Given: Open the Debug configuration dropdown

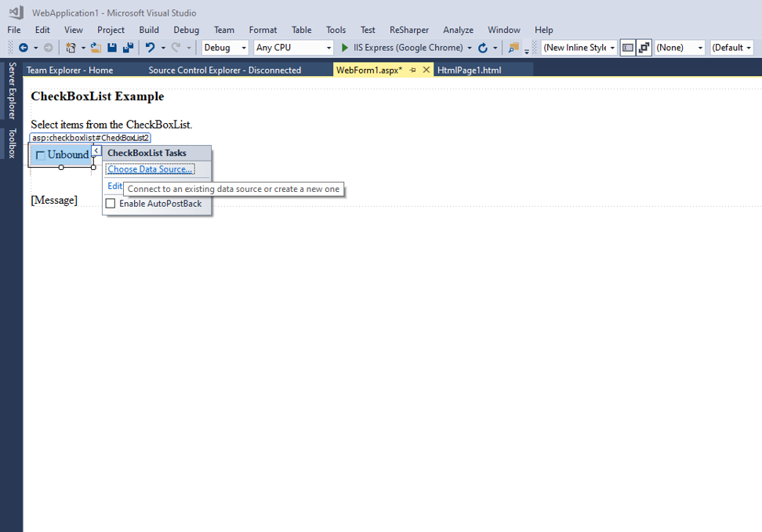Looking at the screenshot, I should click(x=224, y=47).
